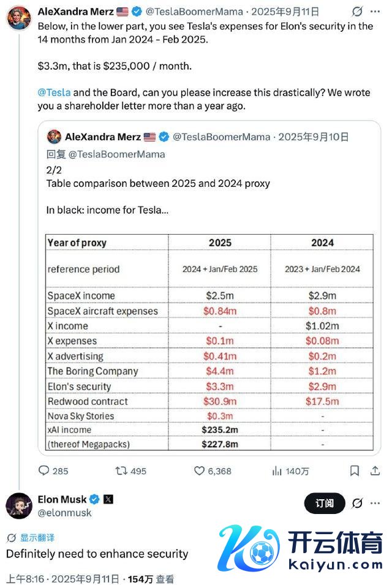Open the view analytics icon showing 140万
Image resolution: width=392 pixels, height=585 pixels.
tap(277, 471)
